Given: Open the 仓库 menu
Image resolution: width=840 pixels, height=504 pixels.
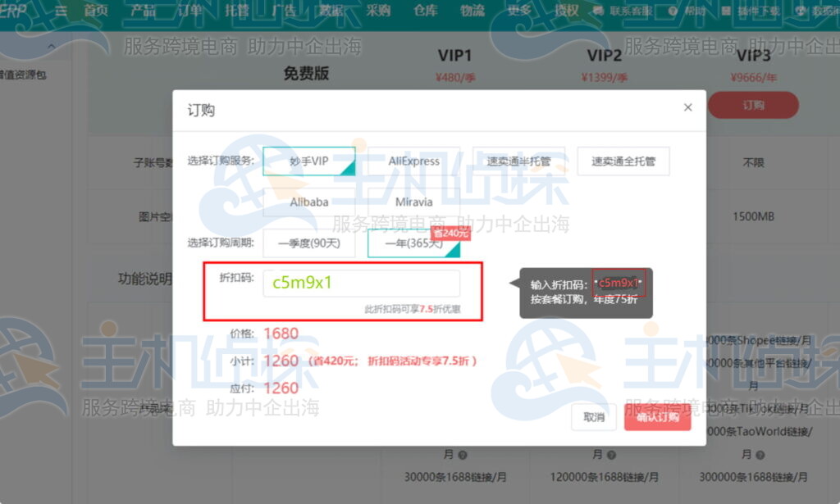Looking at the screenshot, I should click(426, 10).
